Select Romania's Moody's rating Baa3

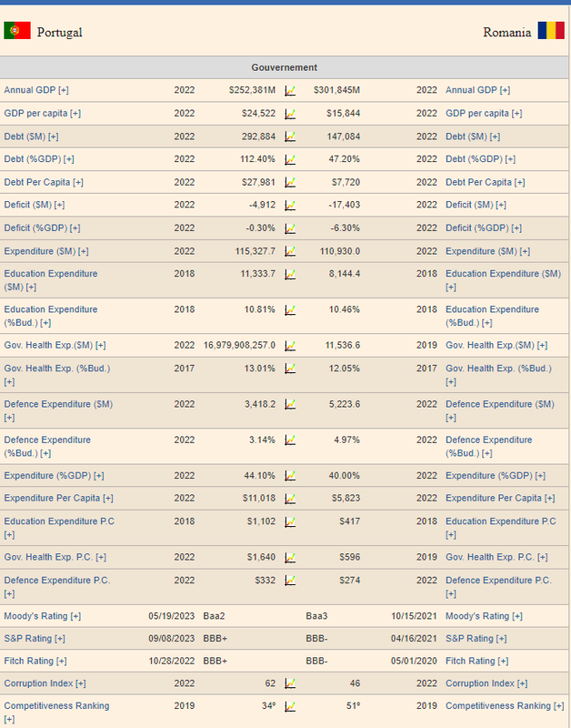pyautogui.click(x=316, y=616)
